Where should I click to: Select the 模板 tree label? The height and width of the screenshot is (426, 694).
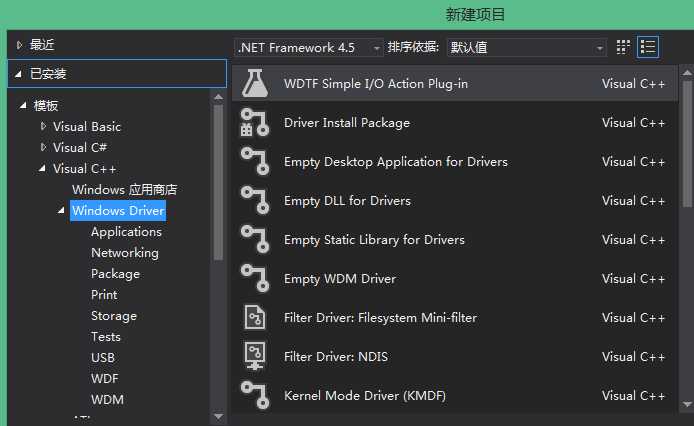pyautogui.click(x=46, y=105)
